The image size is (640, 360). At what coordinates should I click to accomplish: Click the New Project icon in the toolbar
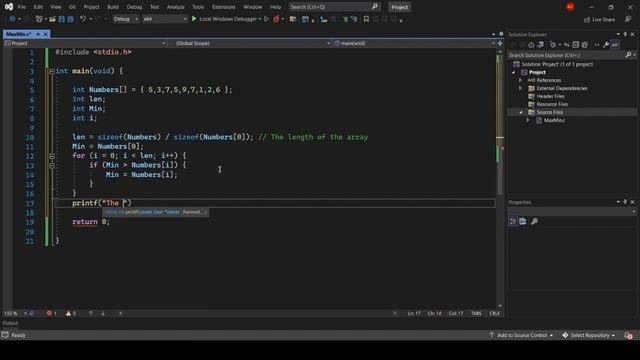click(39, 19)
